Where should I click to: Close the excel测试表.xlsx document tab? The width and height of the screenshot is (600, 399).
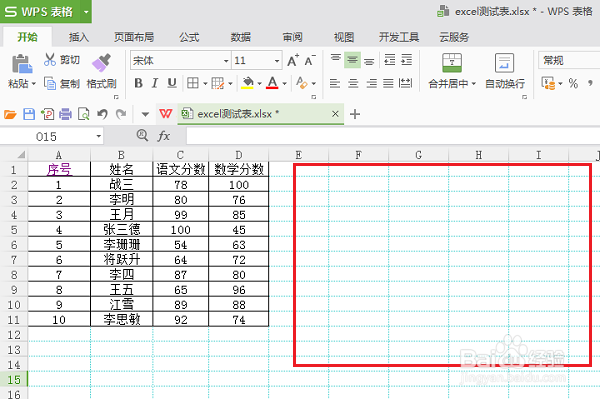point(335,114)
